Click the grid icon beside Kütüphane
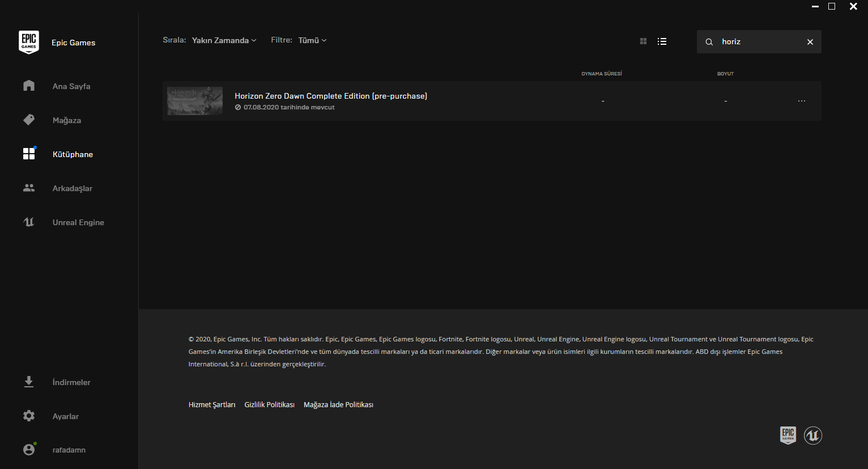The height and width of the screenshot is (469, 868). tap(29, 154)
